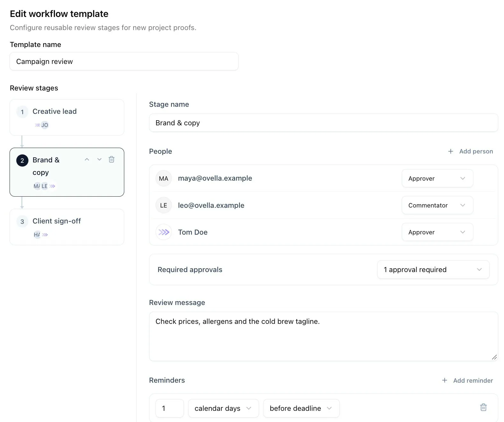Move Brand & copy stage down
Image resolution: width=504 pixels, height=422 pixels.
pyautogui.click(x=99, y=160)
